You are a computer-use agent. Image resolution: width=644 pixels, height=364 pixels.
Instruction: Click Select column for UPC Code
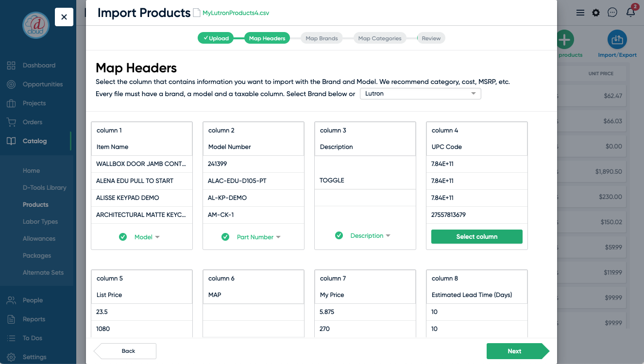[476, 236]
